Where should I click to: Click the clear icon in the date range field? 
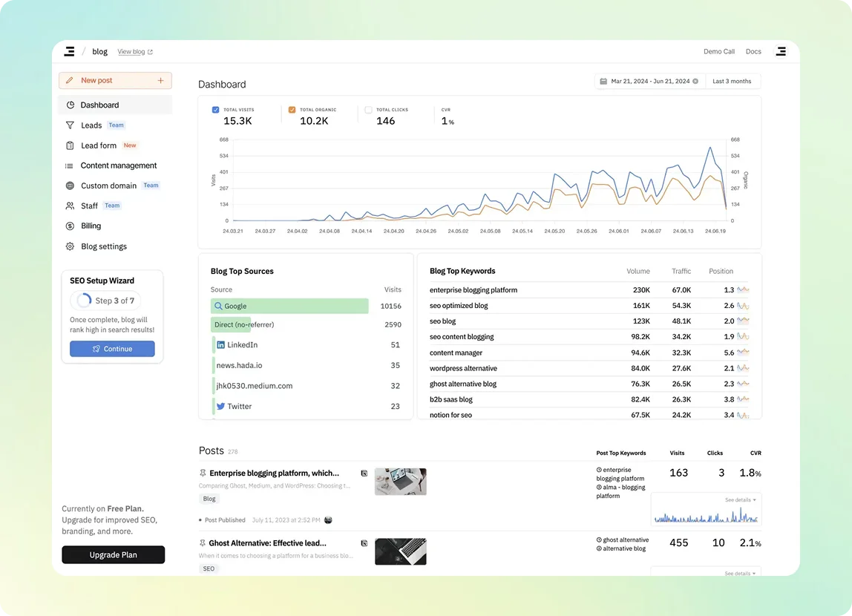[x=695, y=82]
